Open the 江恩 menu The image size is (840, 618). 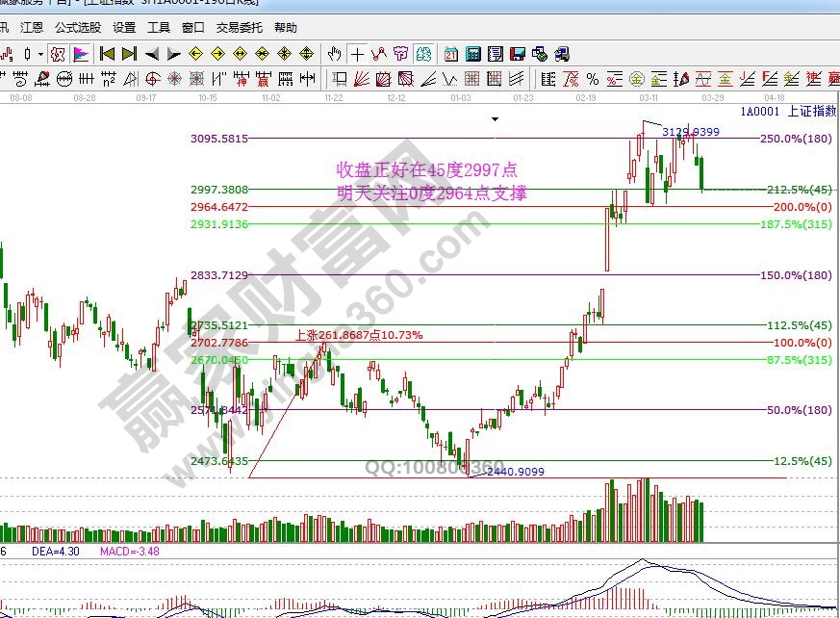(x=32, y=28)
